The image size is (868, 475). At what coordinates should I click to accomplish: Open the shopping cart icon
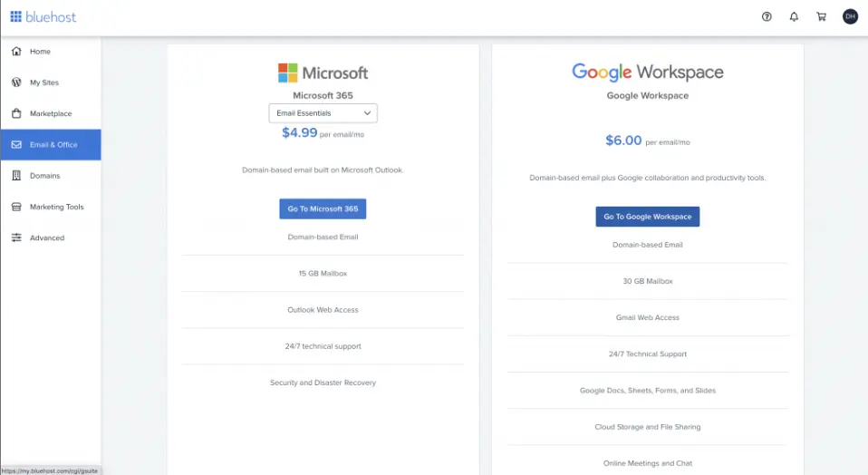(821, 16)
